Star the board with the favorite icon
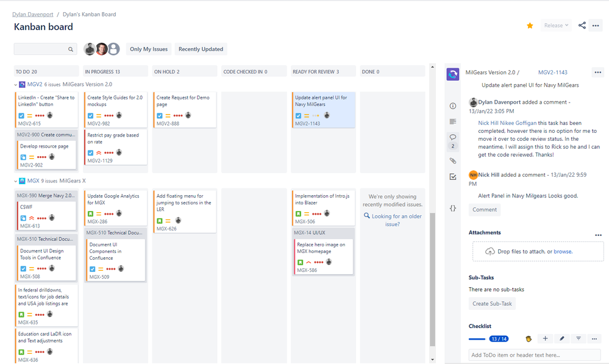This screenshot has height=364, width=609. [x=530, y=26]
